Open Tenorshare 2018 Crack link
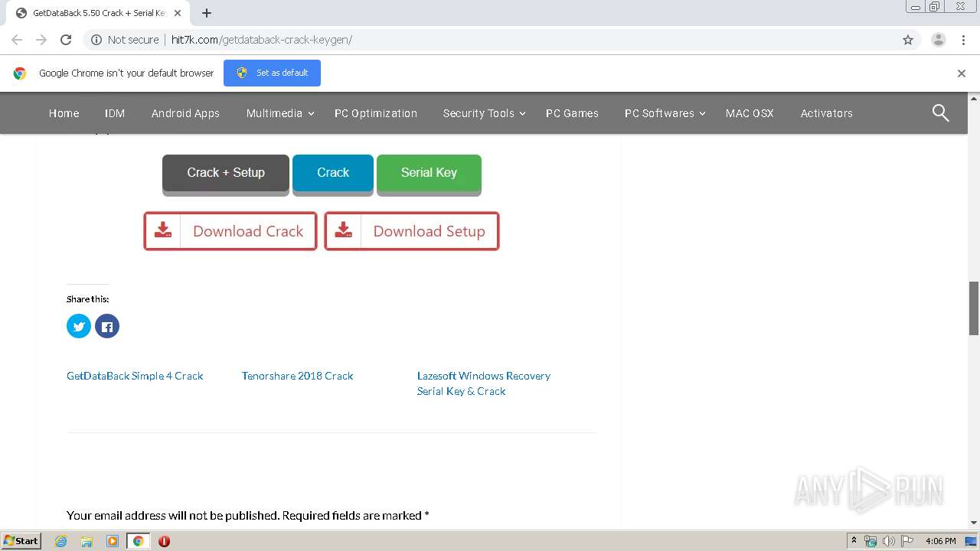Screen dimensions: 980x551 click(297, 376)
